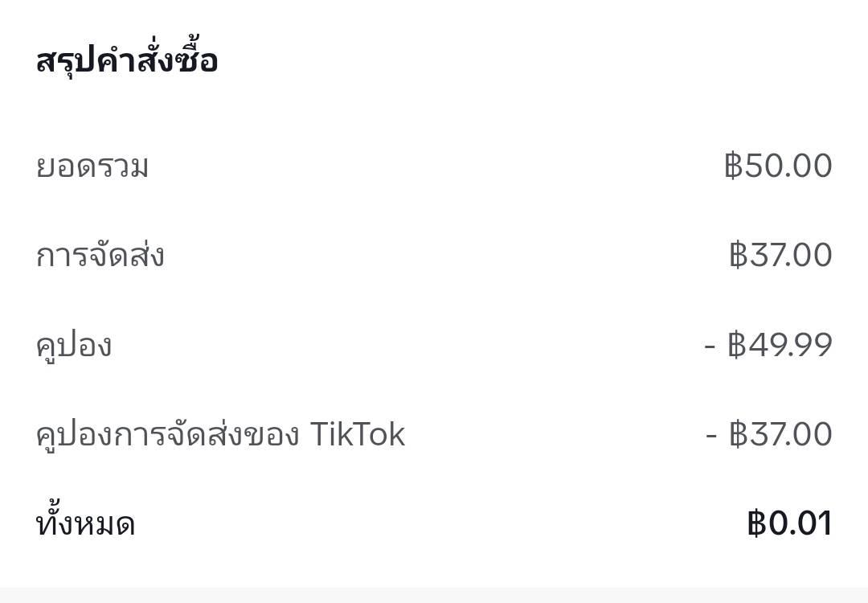Click the baht symbol of ฿0.01 total
Screen dimensions: 868x603
tap(756, 523)
